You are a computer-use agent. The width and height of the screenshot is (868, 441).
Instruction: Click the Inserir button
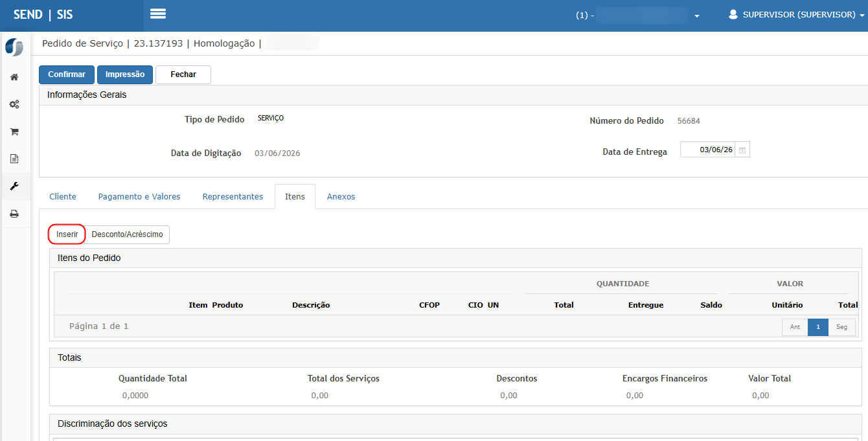[x=67, y=234]
